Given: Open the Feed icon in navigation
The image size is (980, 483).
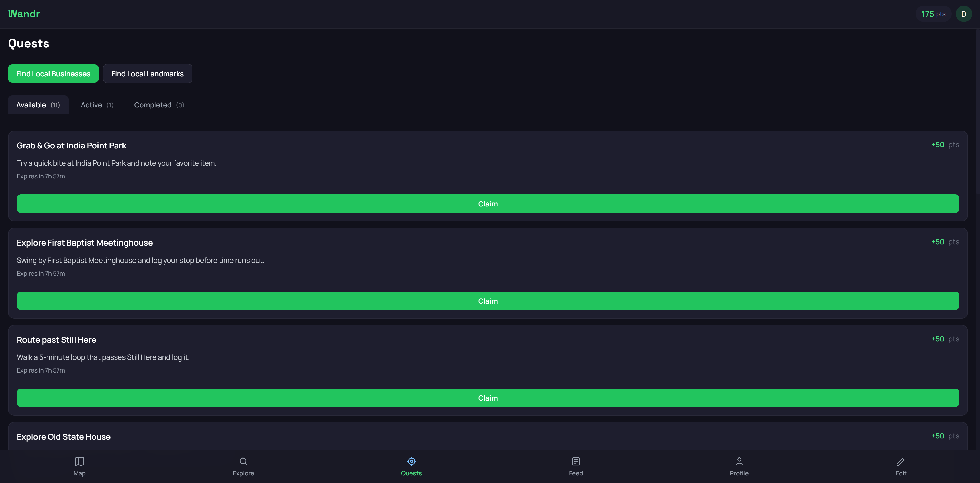Looking at the screenshot, I should click(575, 461).
